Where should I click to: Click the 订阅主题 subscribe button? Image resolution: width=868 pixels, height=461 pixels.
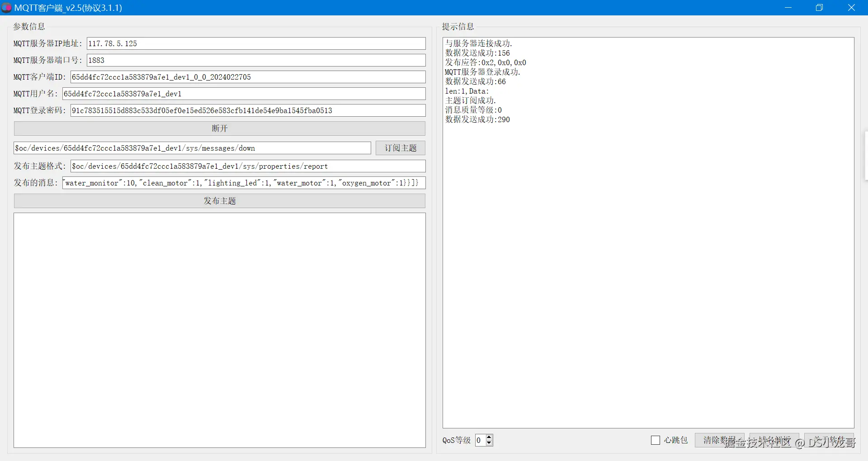tap(401, 148)
